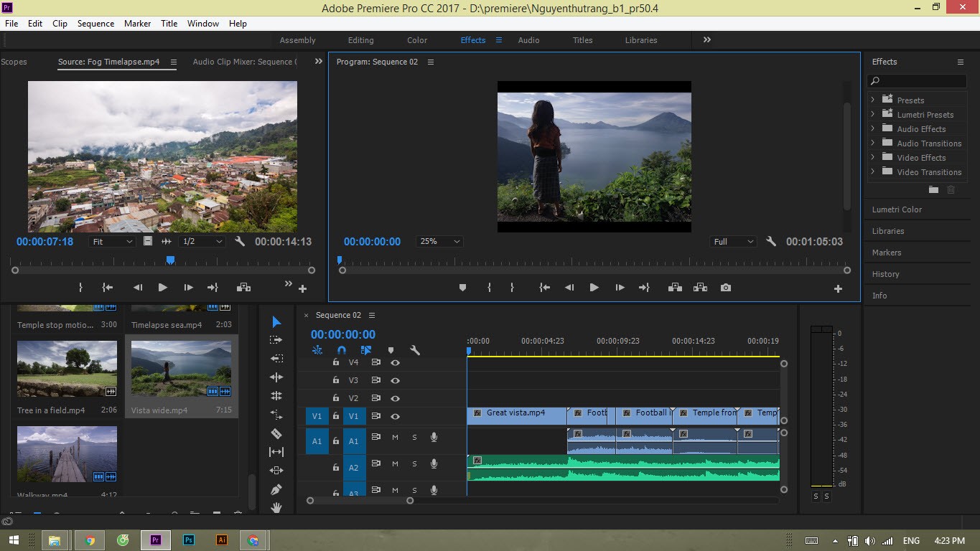This screenshot has height=551, width=980.
Task: Click the Lift button in Program Monitor
Action: click(x=675, y=288)
